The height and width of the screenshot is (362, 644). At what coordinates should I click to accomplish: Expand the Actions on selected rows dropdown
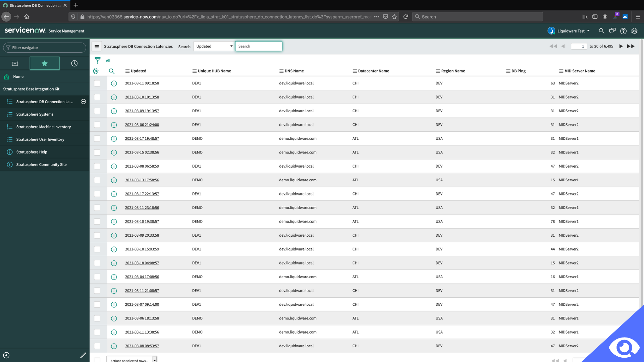[154, 360]
